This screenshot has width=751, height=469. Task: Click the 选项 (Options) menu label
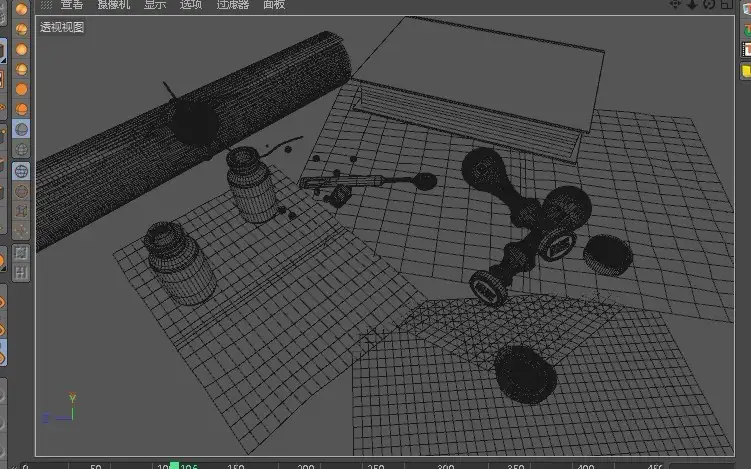pyautogui.click(x=191, y=5)
